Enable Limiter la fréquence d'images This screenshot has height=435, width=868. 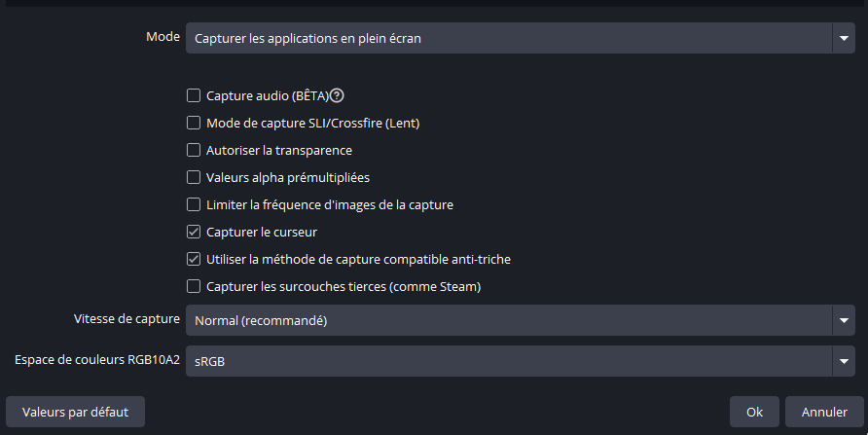[194, 205]
